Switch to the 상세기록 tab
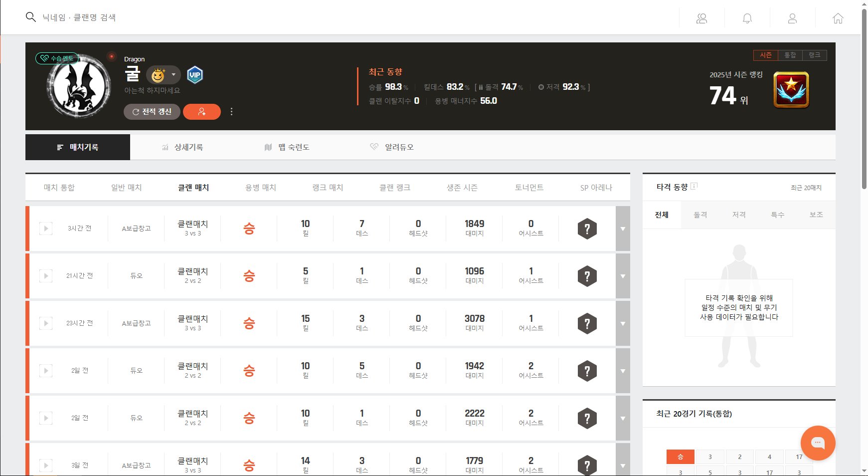 (x=182, y=147)
